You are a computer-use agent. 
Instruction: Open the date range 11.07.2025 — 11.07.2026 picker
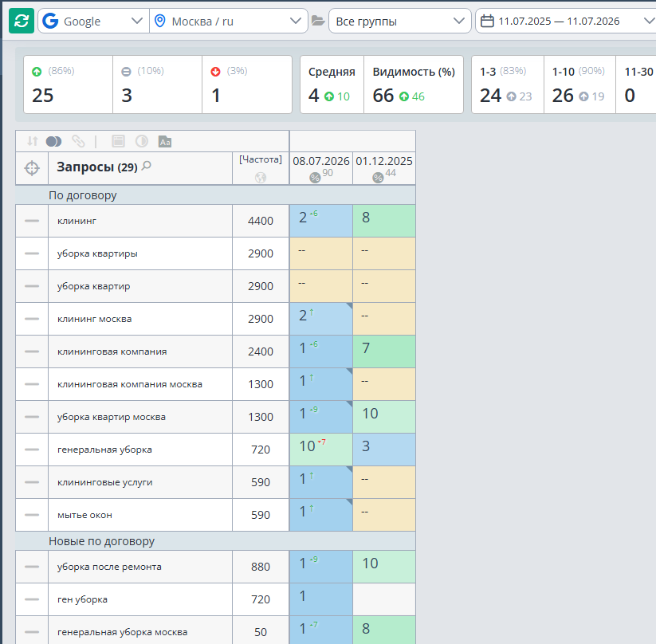point(566,21)
